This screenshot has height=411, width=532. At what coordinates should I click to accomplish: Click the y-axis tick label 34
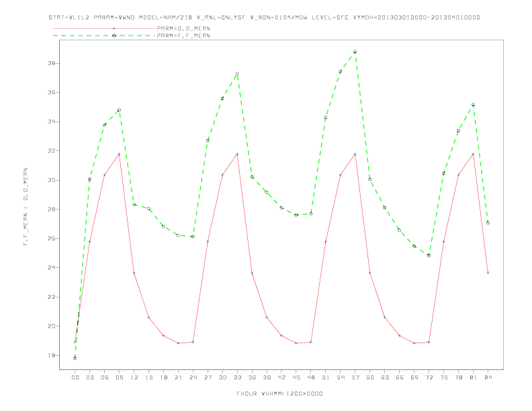tap(52, 122)
